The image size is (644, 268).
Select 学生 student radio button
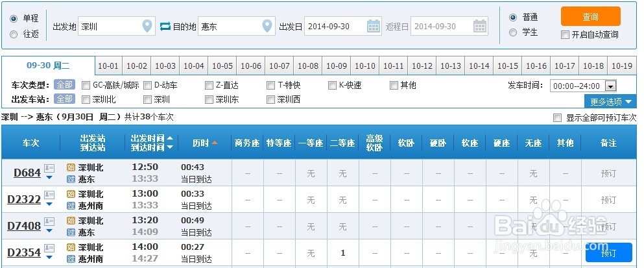[512, 32]
